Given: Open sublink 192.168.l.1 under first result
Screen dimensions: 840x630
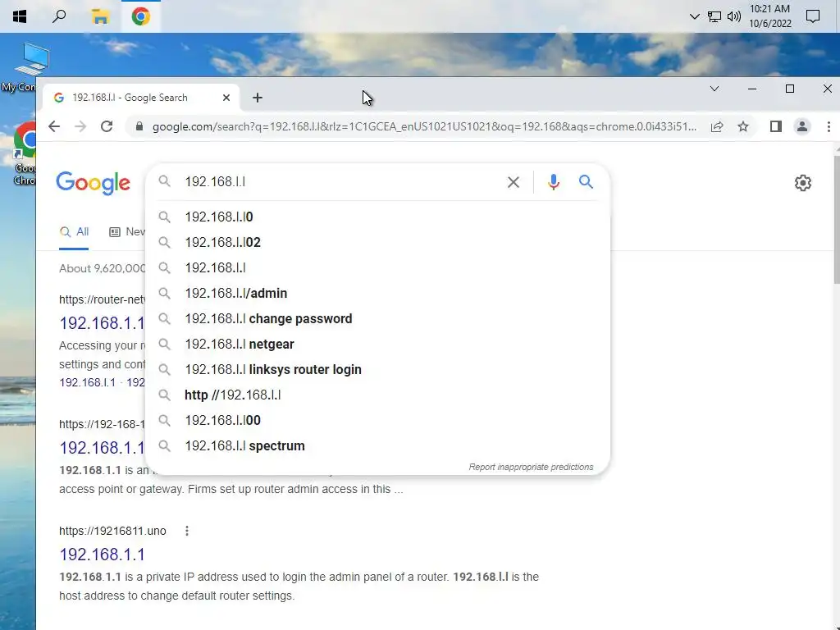Looking at the screenshot, I should [87, 382].
